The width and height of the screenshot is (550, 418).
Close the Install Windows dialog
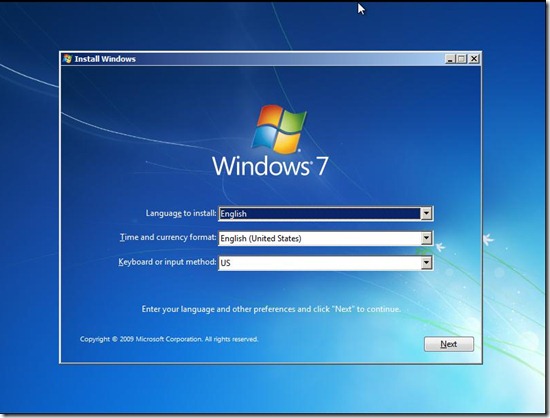pyautogui.click(x=474, y=59)
